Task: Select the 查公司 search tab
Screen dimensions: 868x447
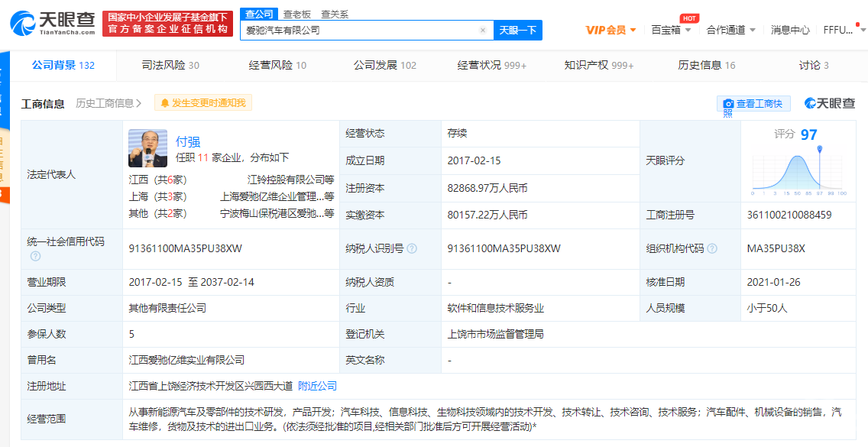Action: coord(259,14)
